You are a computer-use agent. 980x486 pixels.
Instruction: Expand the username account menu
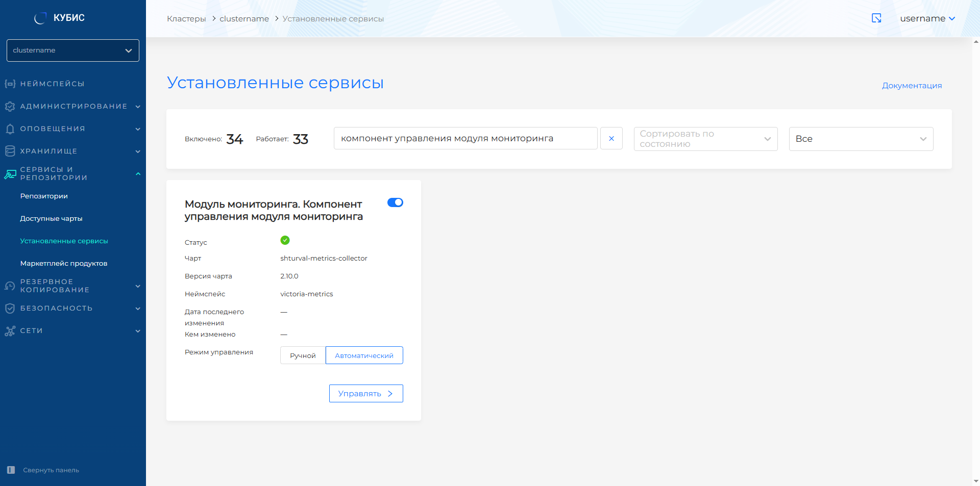point(927,18)
